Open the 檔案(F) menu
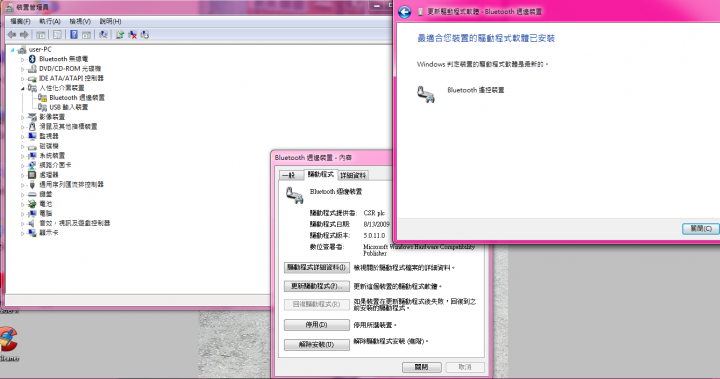 [x=20, y=21]
